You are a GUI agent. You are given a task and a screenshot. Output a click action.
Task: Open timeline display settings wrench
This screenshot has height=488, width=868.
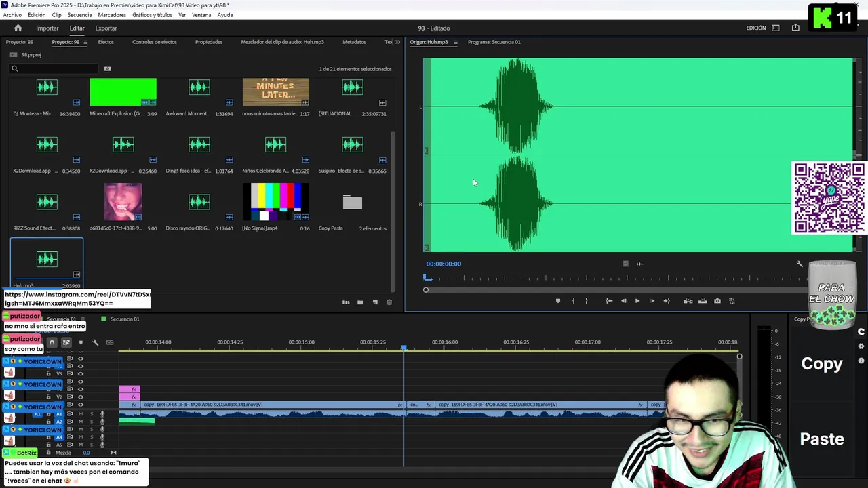pyautogui.click(x=95, y=342)
